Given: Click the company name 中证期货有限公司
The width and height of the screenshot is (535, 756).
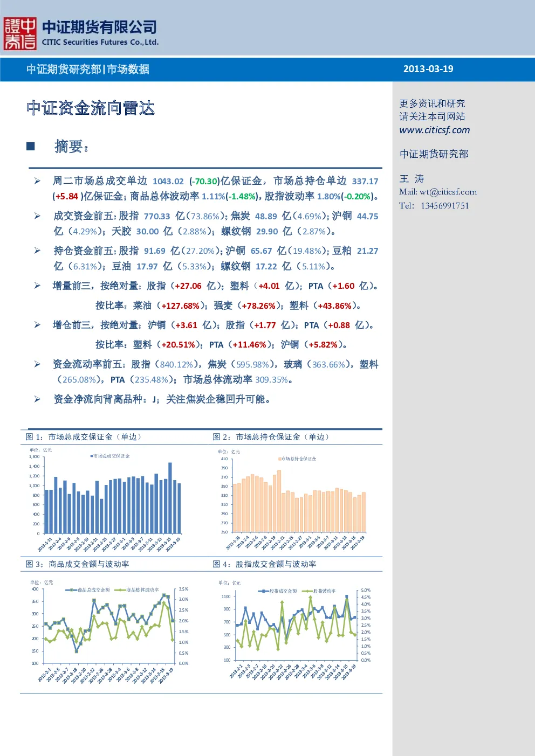Looking at the screenshot, I should click(99, 27).
